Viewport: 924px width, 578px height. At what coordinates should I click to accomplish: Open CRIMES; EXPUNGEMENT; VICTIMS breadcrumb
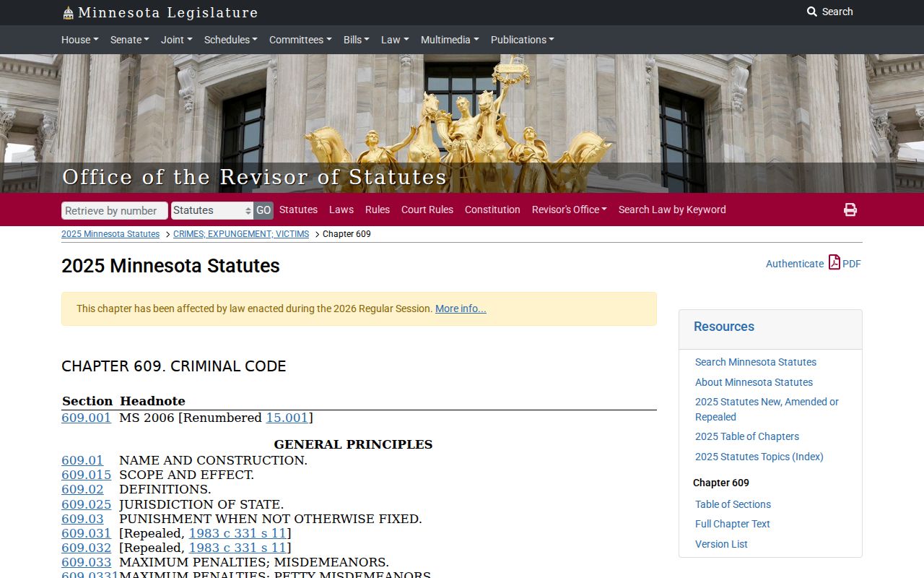(x=241, y=234)
